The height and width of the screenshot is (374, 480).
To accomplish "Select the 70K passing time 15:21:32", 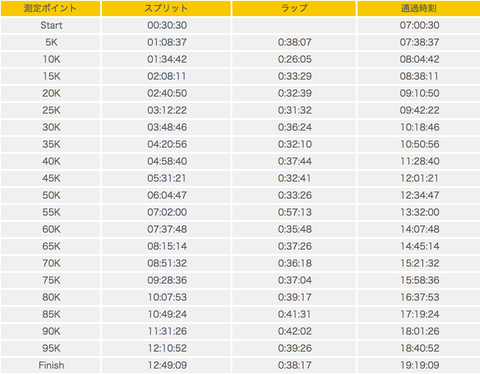I will 419,263.
